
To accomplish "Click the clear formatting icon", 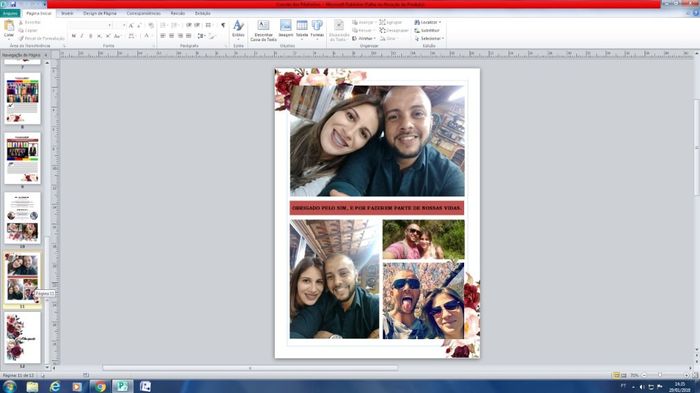I will (151, 25).
